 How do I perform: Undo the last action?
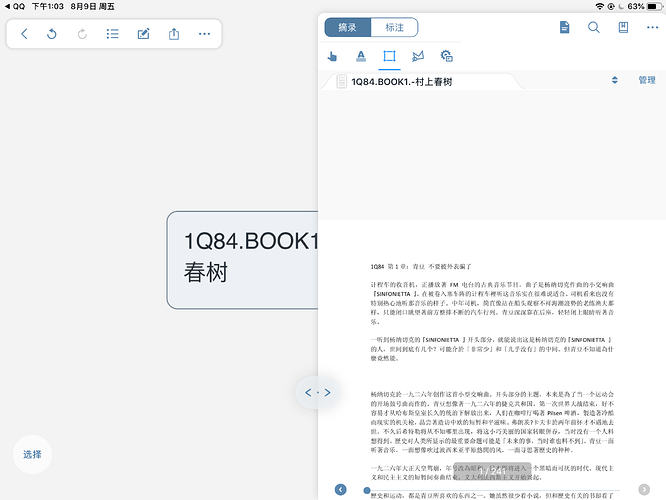coord(51,34)
